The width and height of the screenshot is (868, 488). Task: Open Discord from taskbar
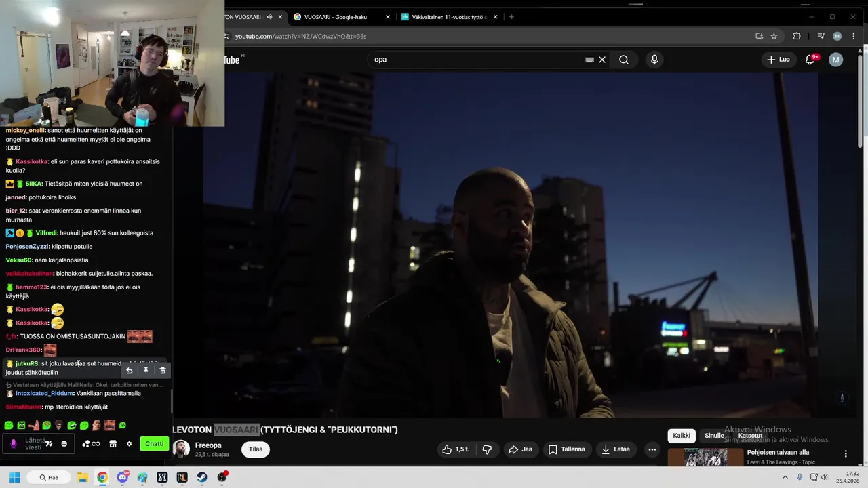[122, 477]
